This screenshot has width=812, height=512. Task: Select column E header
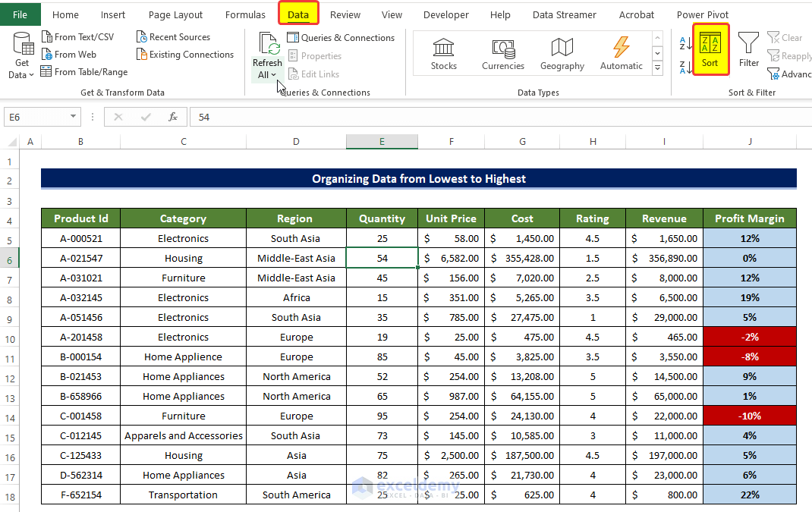[382, 142]
